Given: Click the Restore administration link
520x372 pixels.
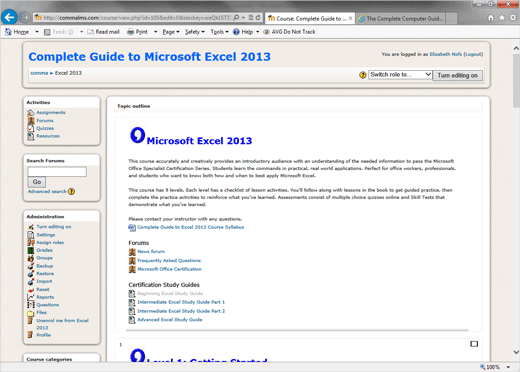Looking at the screenshot, I should tap(45, 274).
